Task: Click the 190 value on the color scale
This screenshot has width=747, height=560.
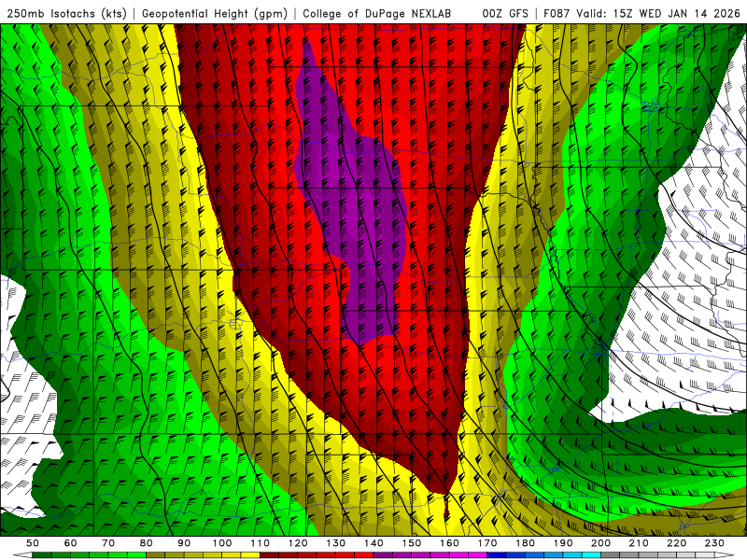Action: [x=563, y=543]
